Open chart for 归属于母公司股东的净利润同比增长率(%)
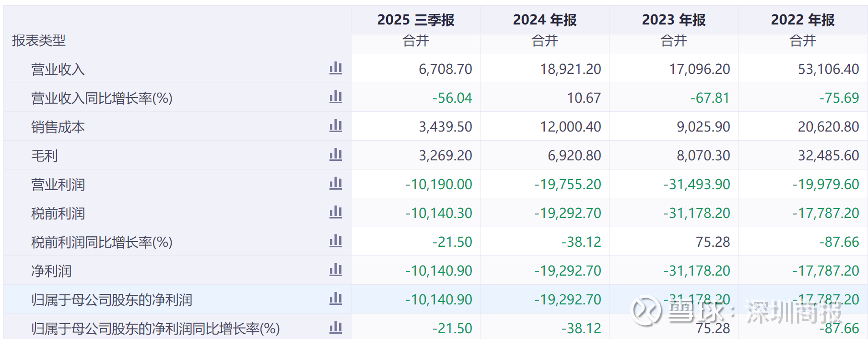 tap(336, 327)
